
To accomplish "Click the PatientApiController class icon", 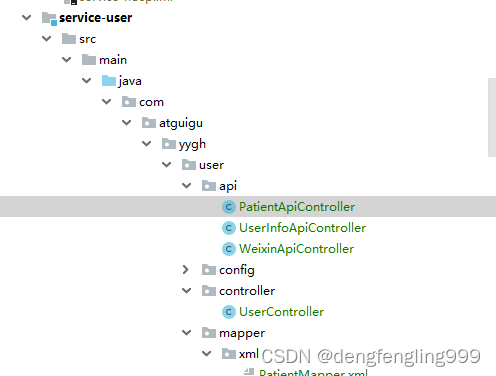I will coord(229,207).
